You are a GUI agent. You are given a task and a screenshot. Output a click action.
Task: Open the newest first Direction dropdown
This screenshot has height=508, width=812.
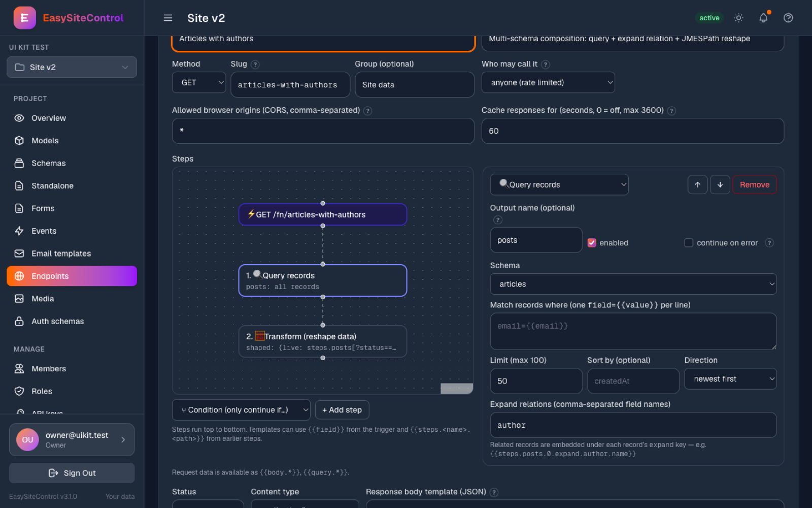[730, 379]
